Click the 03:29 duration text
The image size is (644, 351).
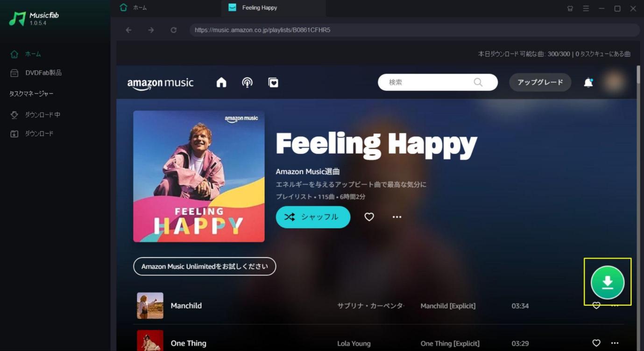[x=520, y=344]
